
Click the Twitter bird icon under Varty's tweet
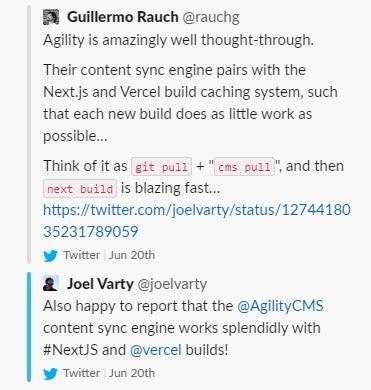[51, 373]
